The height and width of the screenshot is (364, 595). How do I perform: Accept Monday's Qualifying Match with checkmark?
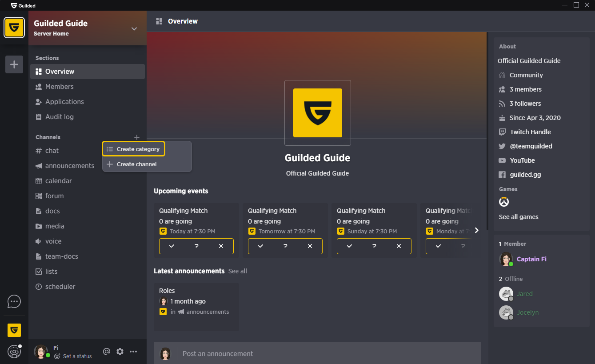point(439,246)
